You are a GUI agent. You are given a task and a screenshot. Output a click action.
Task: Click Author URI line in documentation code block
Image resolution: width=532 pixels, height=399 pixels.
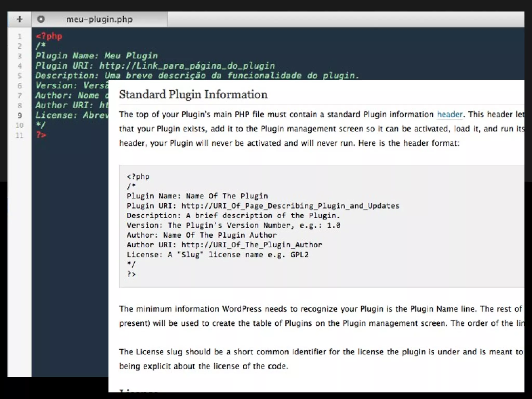coord(224,245)
